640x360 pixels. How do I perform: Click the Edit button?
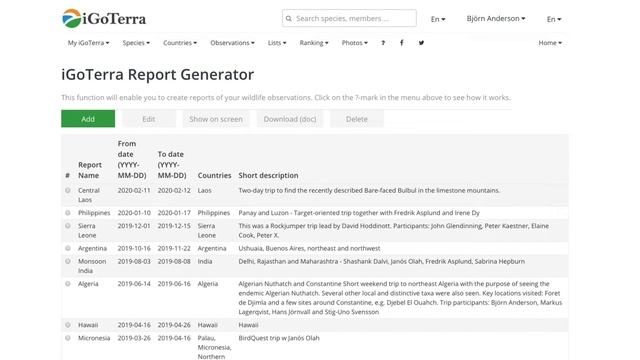point(149,119)
